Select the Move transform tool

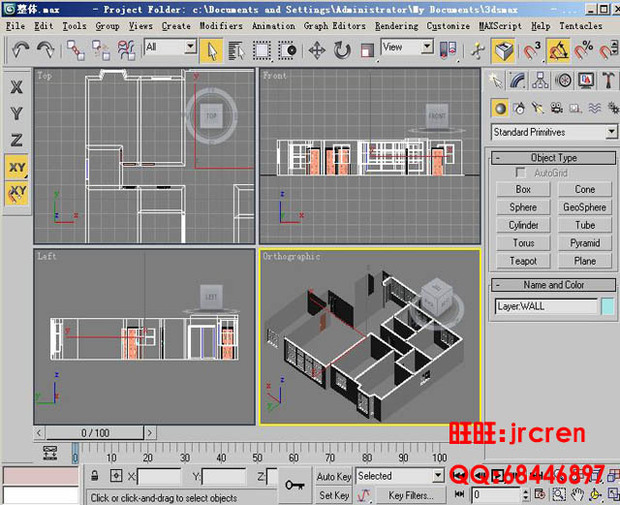click(316, 49)
